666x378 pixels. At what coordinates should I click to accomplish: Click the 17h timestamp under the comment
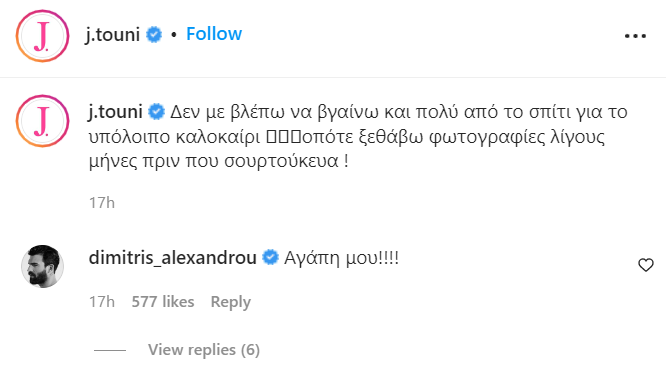[102, 302]
